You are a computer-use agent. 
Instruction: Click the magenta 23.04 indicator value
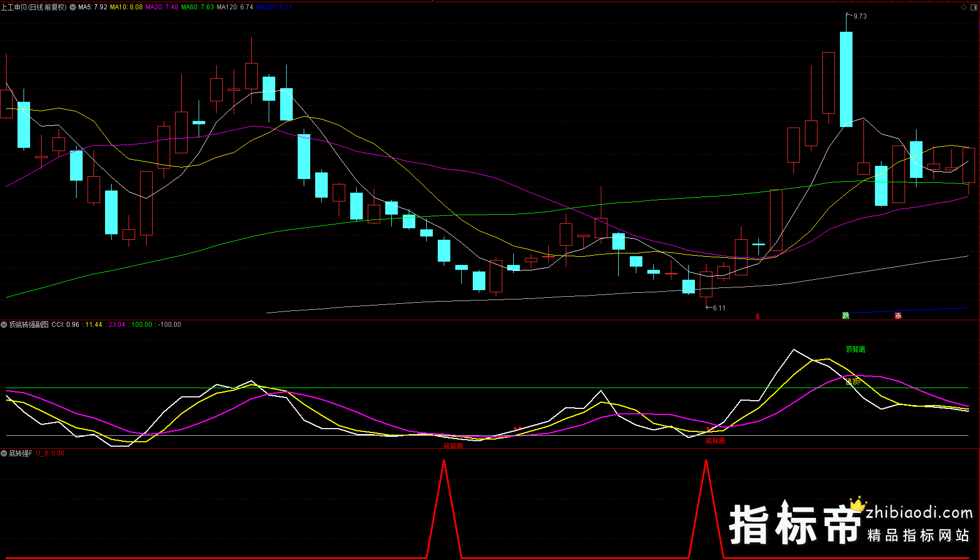(117, 325)
